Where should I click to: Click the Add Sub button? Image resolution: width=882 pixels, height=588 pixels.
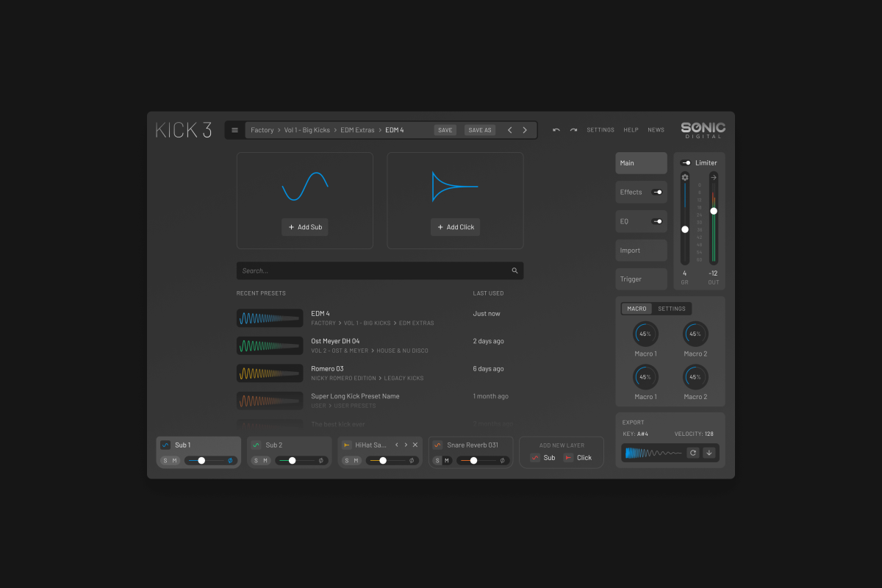(305, 227)
